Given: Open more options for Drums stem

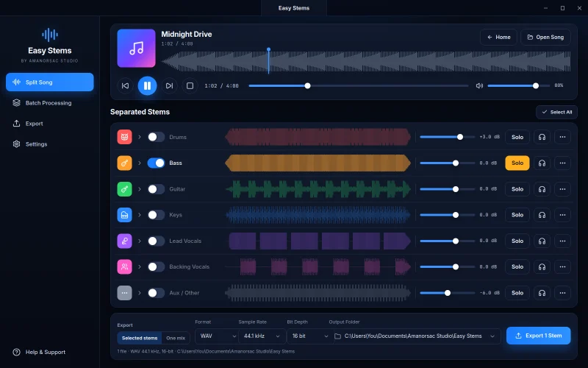Looking at the screenshot, I should coord(562,137).
